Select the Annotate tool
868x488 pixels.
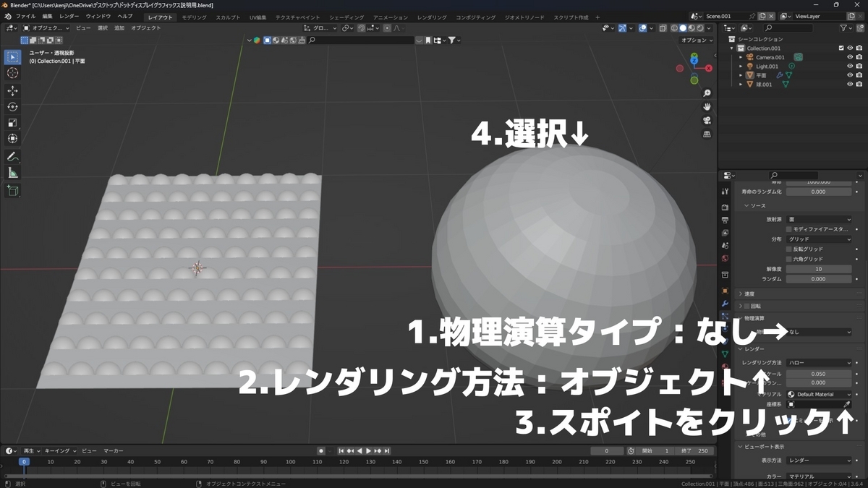[x=12, y=156]
